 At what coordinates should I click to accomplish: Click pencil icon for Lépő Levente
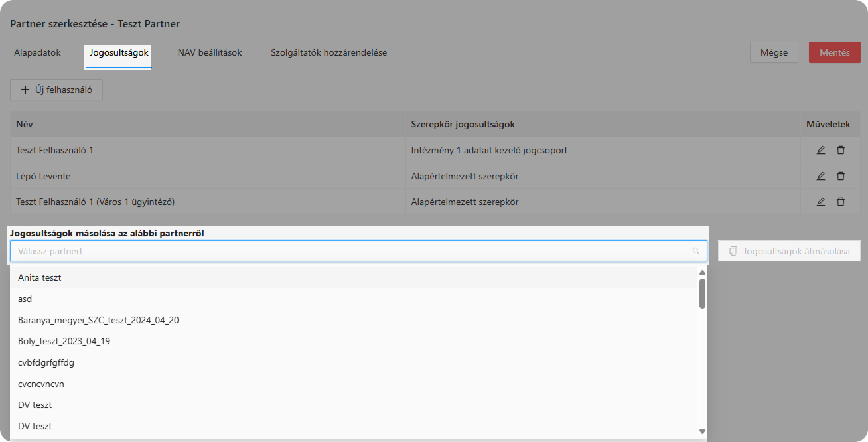[821, 176]
